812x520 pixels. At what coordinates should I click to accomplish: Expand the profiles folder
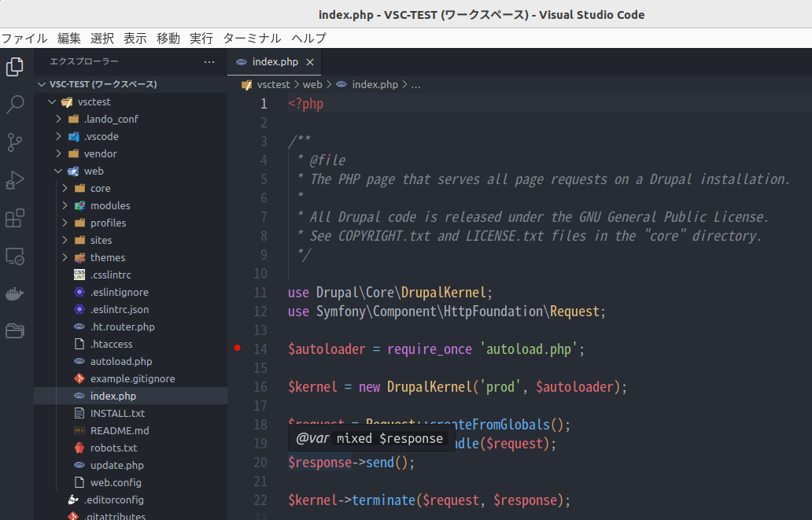[x=65, y=223]
